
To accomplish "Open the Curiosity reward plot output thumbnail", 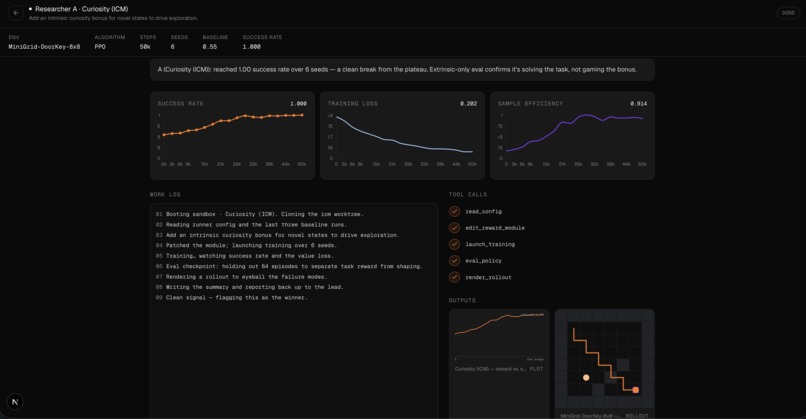I will coord(499,362).
